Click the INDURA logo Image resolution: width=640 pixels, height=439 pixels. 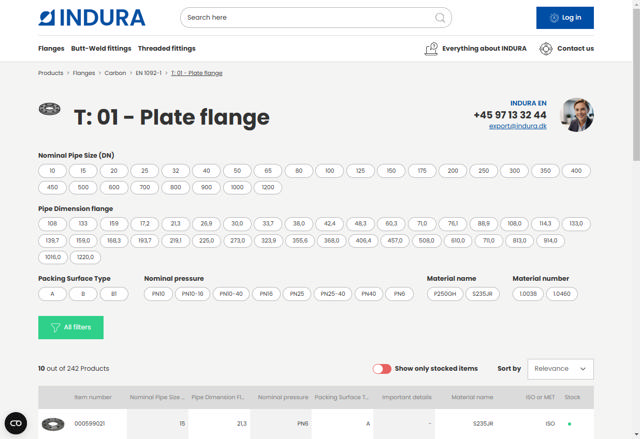(92, 18)
